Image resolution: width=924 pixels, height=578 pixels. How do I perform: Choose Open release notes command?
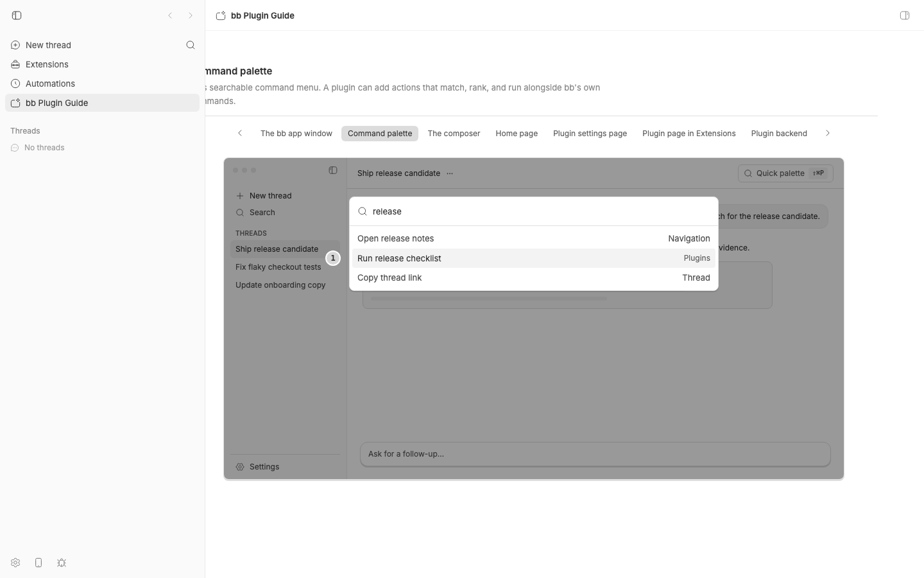click(x=534, y=238)
